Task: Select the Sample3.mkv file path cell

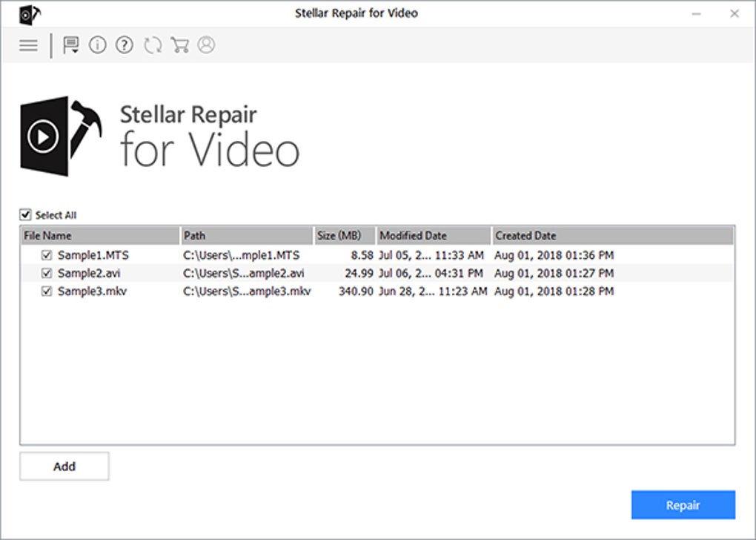Action: pos(247,292)
